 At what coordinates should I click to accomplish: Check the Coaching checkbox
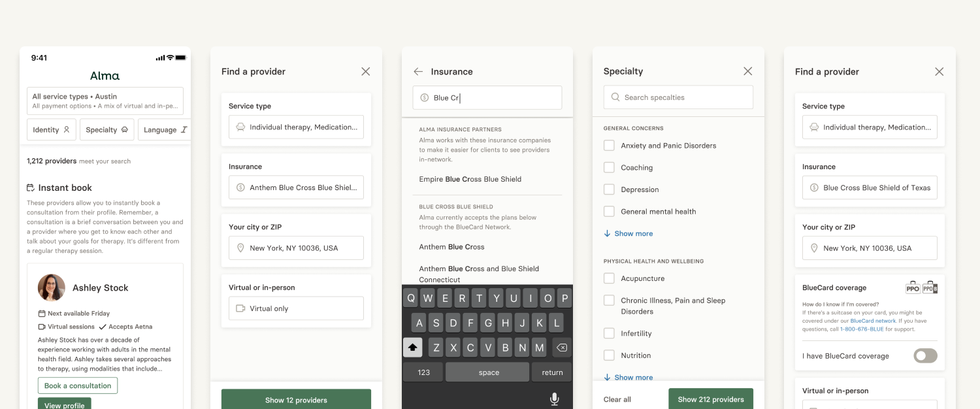[x=609, y=168]
